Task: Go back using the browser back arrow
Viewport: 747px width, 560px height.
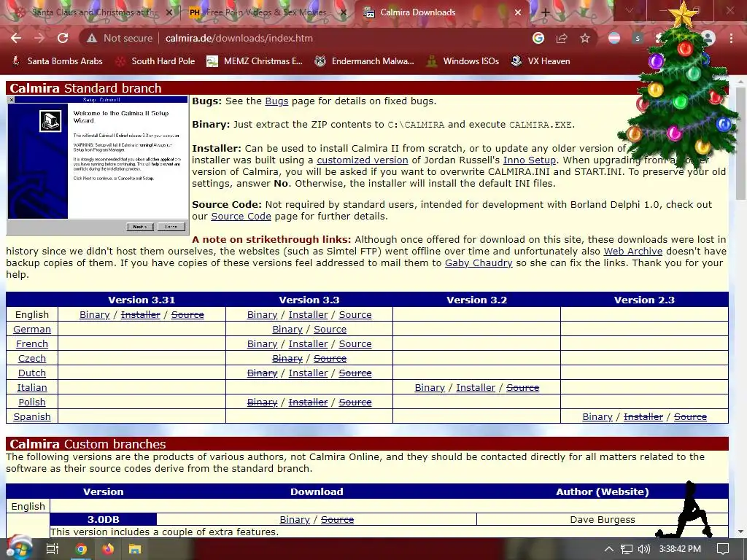Action: point(16,38)
